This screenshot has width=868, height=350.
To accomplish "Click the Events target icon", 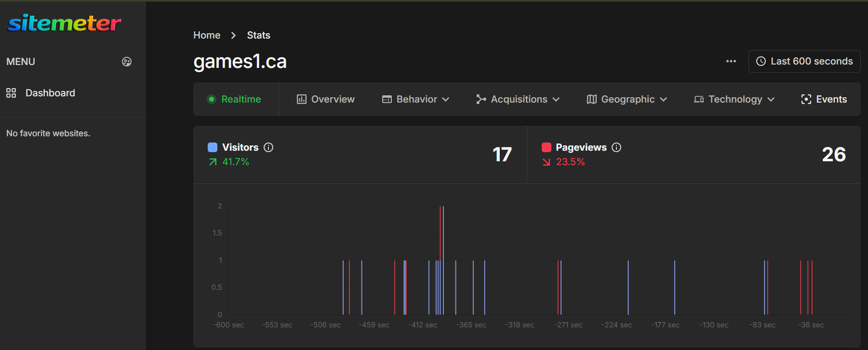I will 806,99.
